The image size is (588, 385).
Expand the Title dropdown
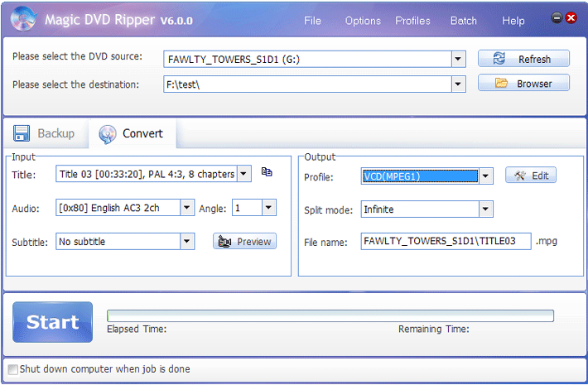(243, 174)
